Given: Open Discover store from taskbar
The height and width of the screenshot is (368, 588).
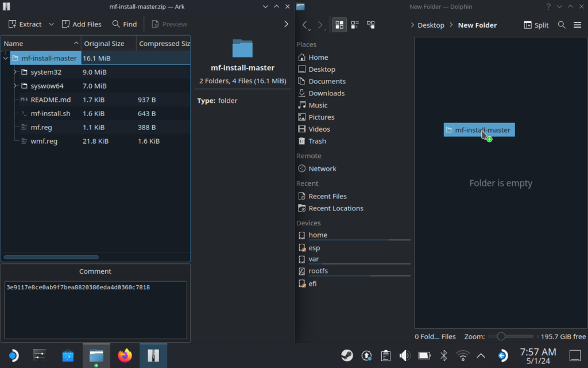Looking at the screenshot, I should point(68,355).
